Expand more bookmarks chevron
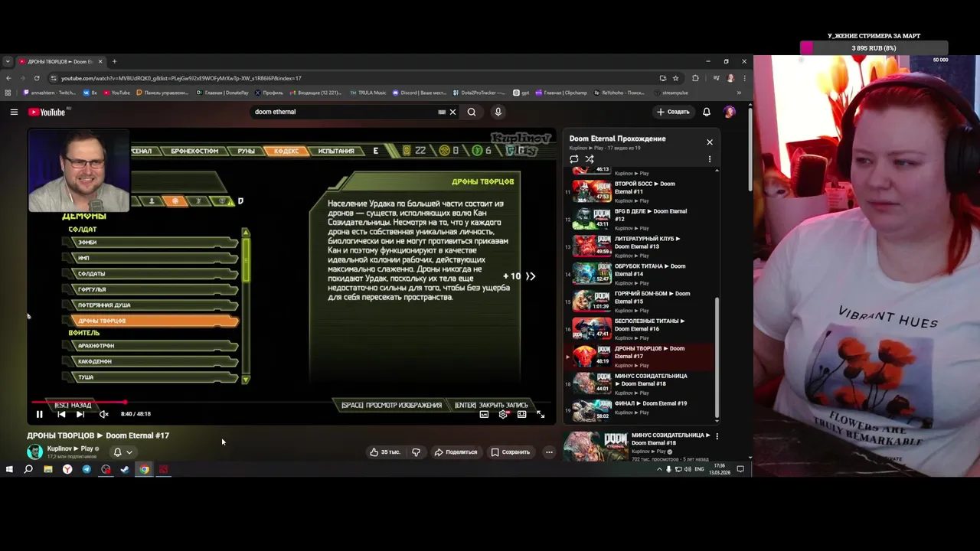Screen dimensions: 980x551 [739, 93]
